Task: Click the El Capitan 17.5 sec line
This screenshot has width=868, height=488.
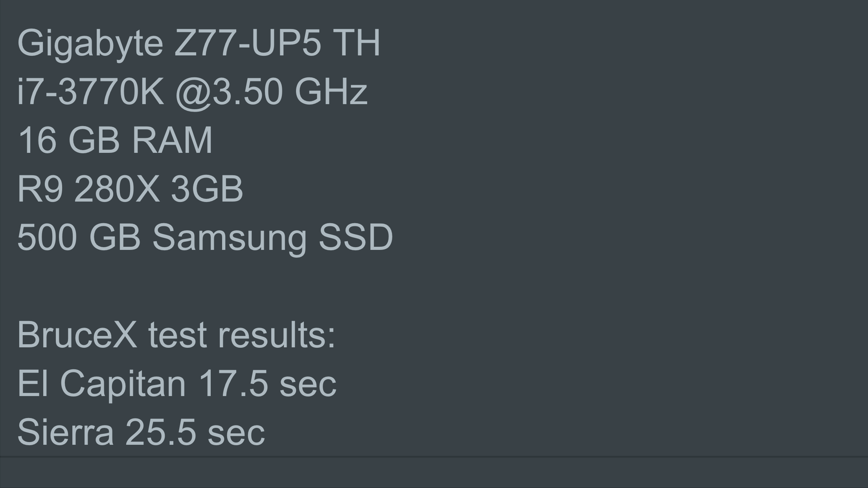Action: pos(177,384)
